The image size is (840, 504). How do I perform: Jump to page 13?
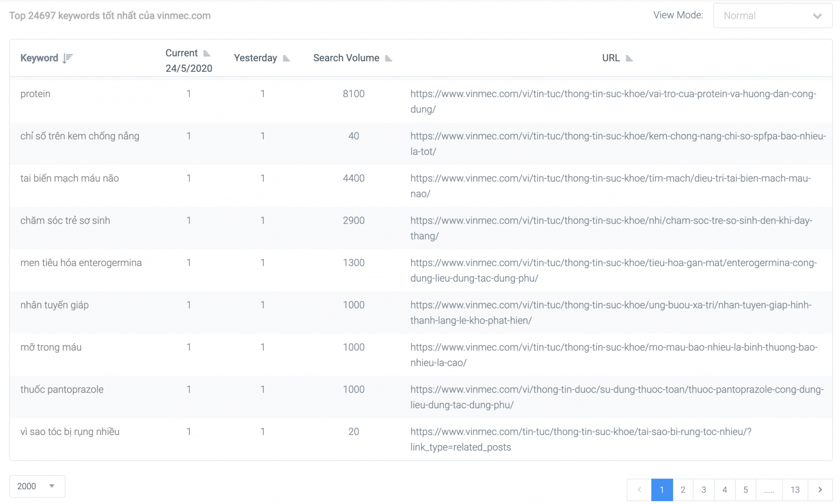pyautogui.click(x=795, y=490)
